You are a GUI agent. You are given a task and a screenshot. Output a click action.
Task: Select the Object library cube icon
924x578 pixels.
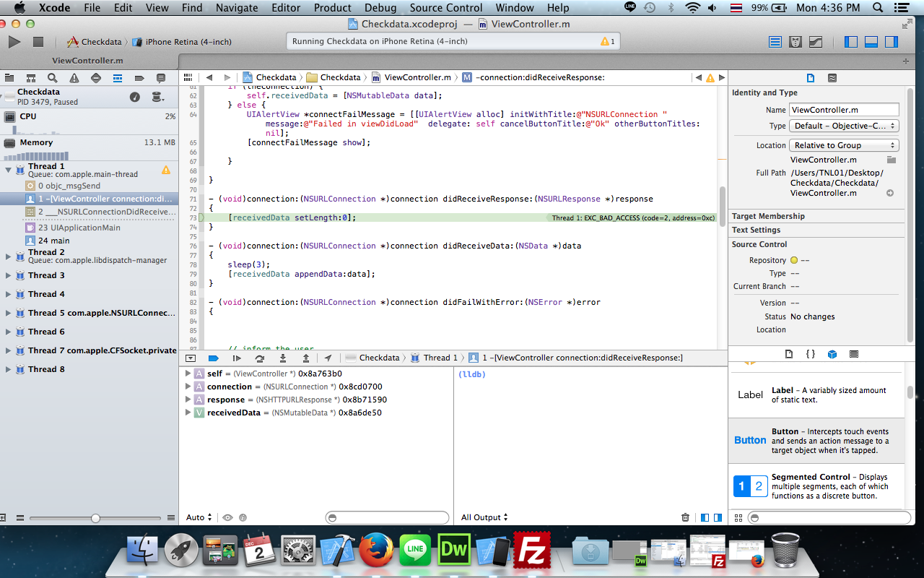[x=832, y=354]
